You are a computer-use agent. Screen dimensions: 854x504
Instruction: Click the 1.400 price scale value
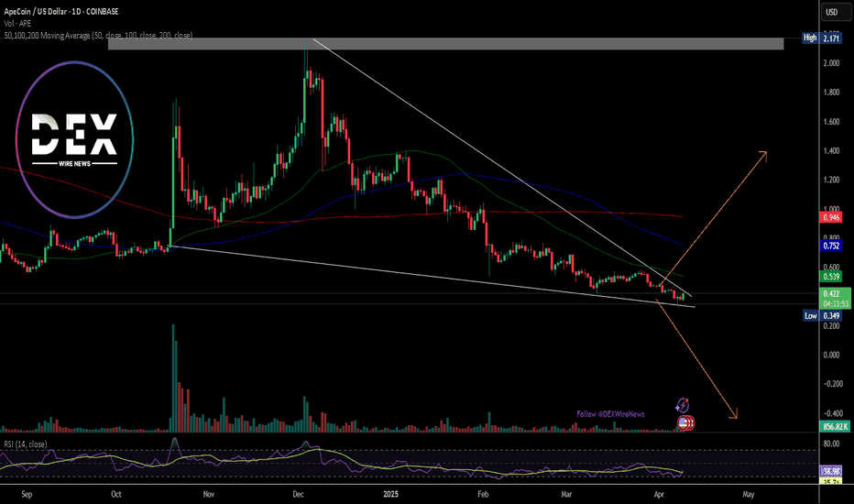(x=832, y=150)
